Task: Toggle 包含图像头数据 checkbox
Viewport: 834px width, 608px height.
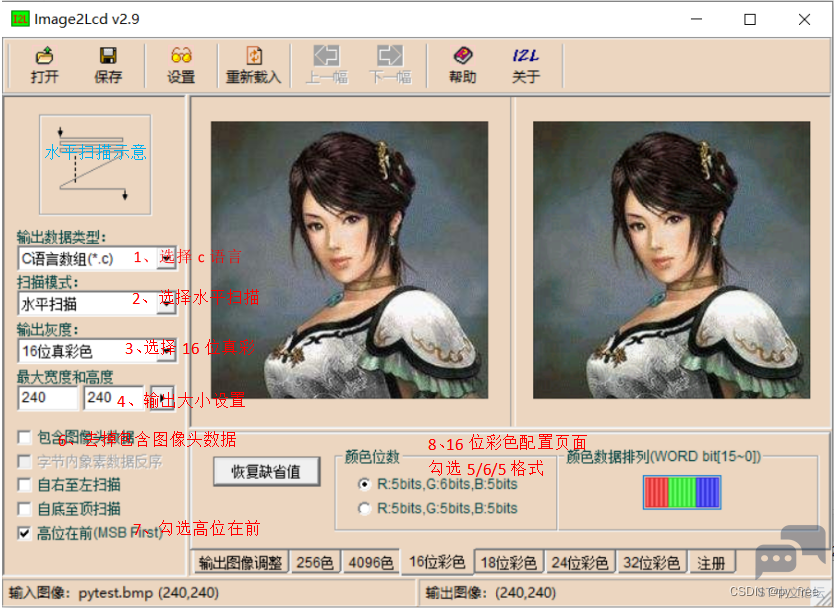Action: point(24,437)
